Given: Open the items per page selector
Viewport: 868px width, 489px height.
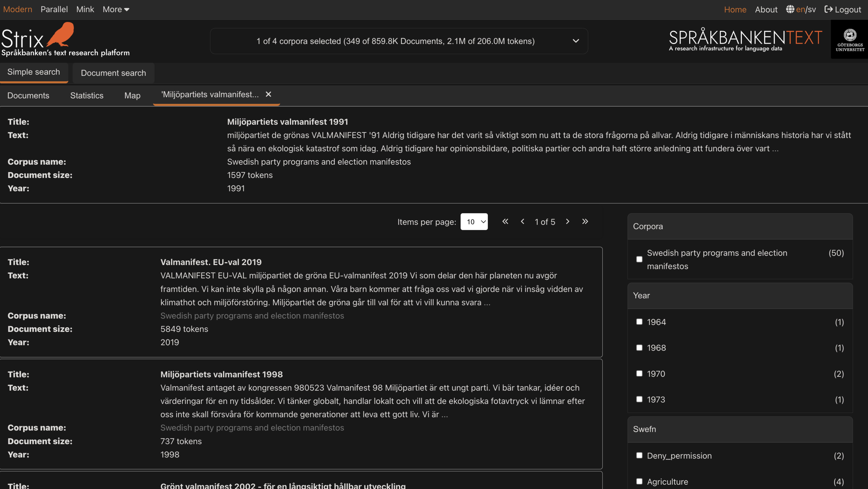Looking at the screenshot, I should click(474, 222).
